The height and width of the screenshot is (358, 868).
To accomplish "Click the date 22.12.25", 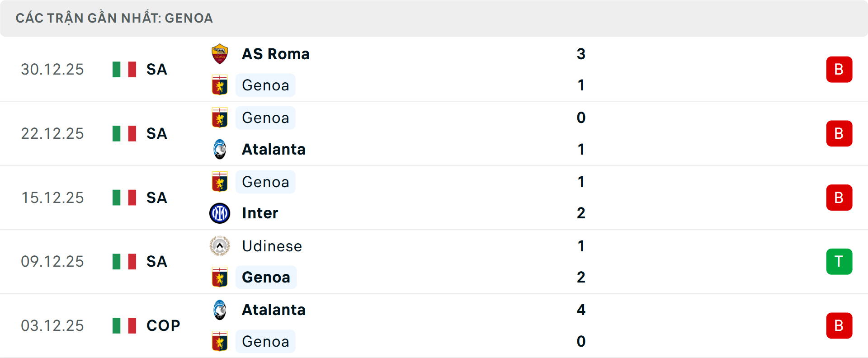I will (52, 133).
